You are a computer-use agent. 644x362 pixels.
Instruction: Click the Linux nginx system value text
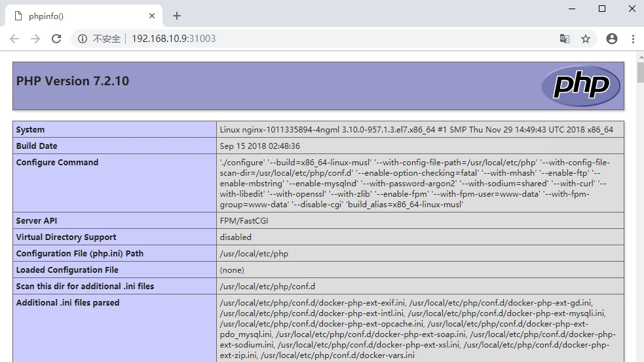coord(417,129)
